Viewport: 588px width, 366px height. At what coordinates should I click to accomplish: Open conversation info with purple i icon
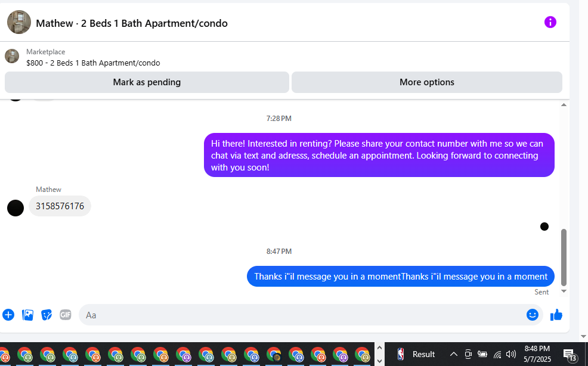click(550, 22)
